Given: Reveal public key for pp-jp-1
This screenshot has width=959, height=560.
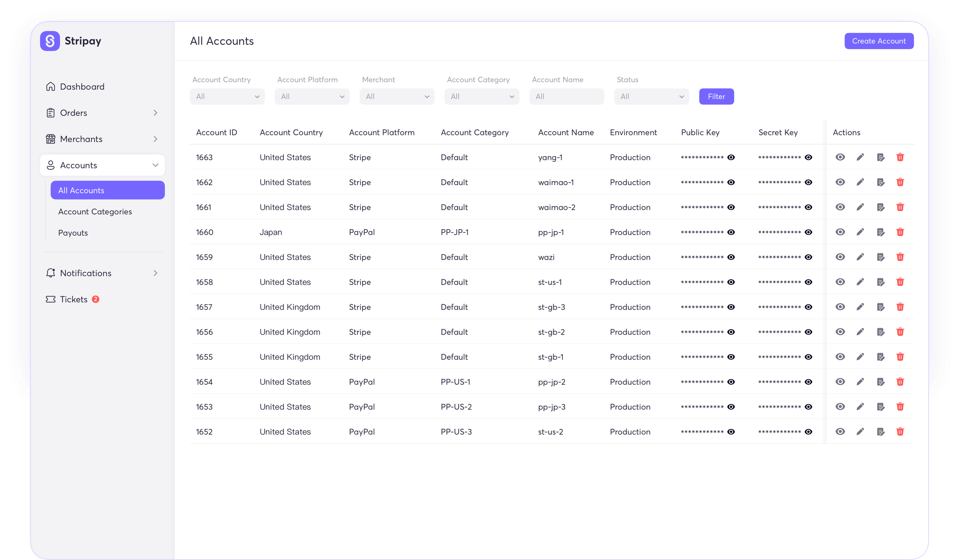Looking at the screenshot, I should tap(731, 232).
